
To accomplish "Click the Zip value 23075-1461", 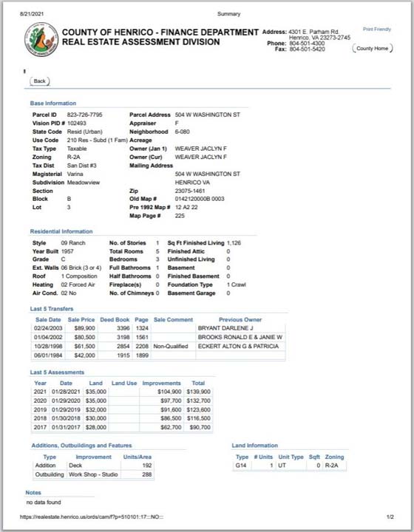I will [x=190, y=191].
